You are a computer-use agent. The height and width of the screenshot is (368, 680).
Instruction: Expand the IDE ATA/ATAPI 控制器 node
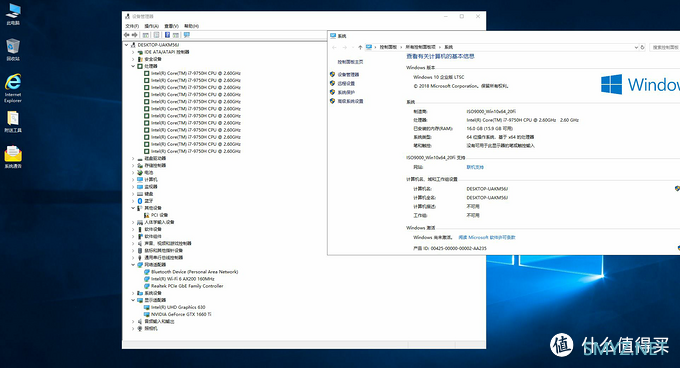click(133, 52)
